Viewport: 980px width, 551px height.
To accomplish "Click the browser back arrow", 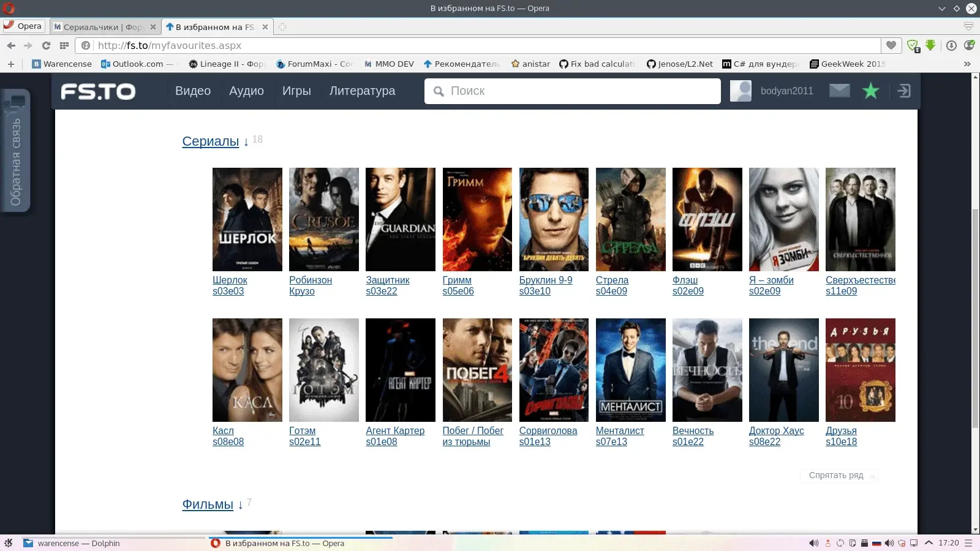I will [x=11, y=45].
